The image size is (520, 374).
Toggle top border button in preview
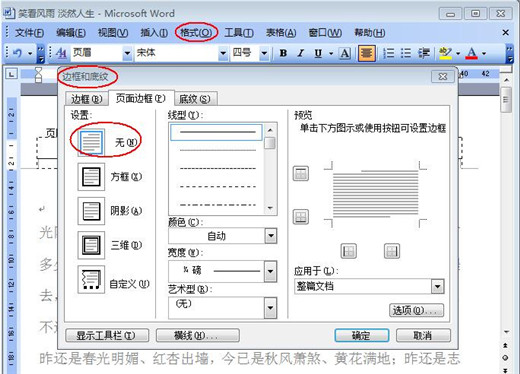(301, 174)
